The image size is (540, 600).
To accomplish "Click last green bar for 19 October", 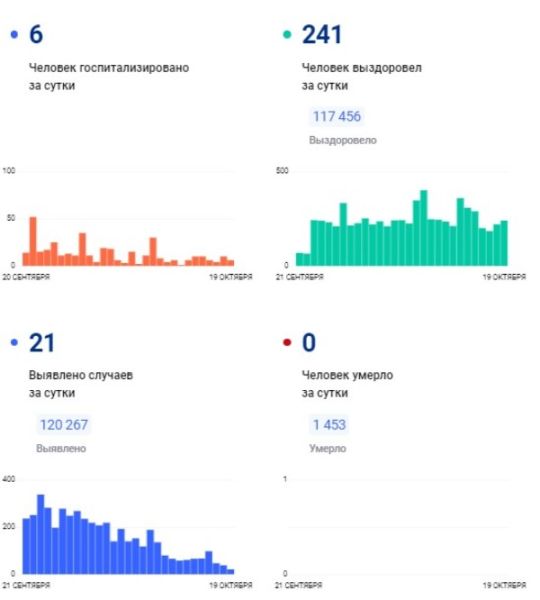I will click(x=504, y=243).
